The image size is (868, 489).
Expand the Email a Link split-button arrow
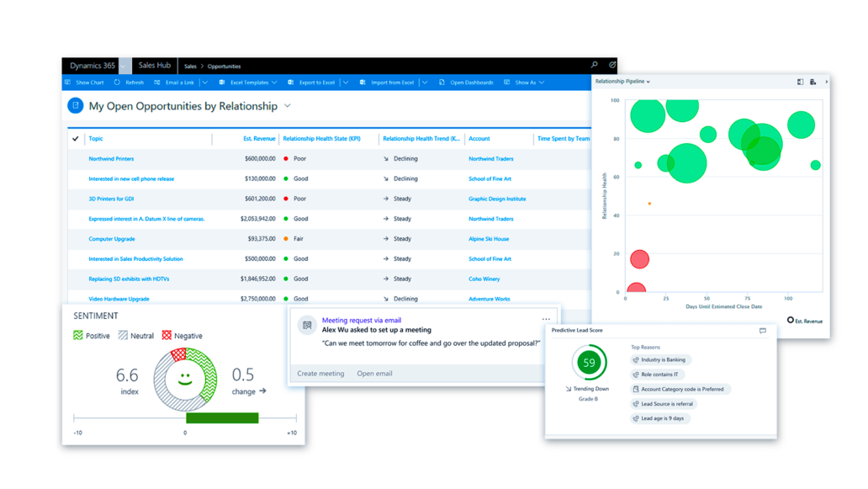coord(205,82)
